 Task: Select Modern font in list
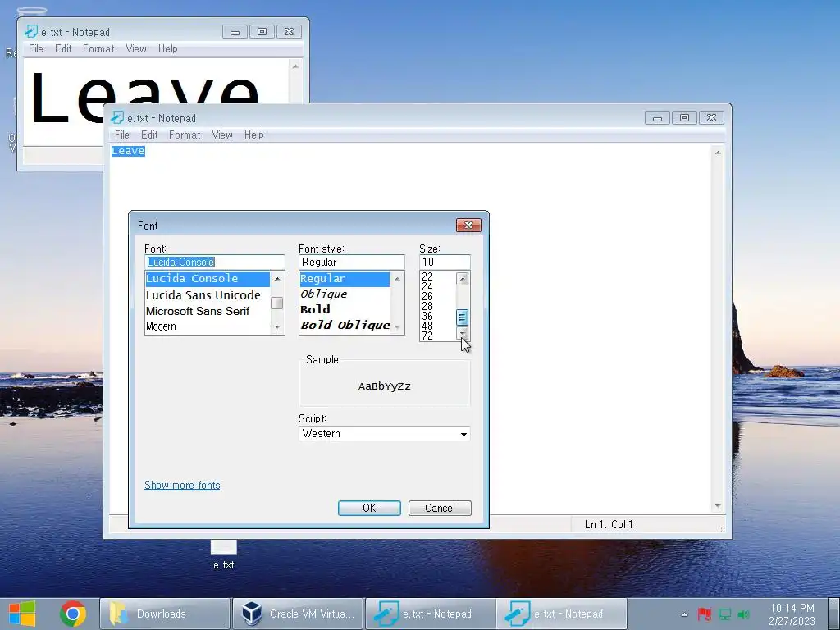click(x=208, y=326)
